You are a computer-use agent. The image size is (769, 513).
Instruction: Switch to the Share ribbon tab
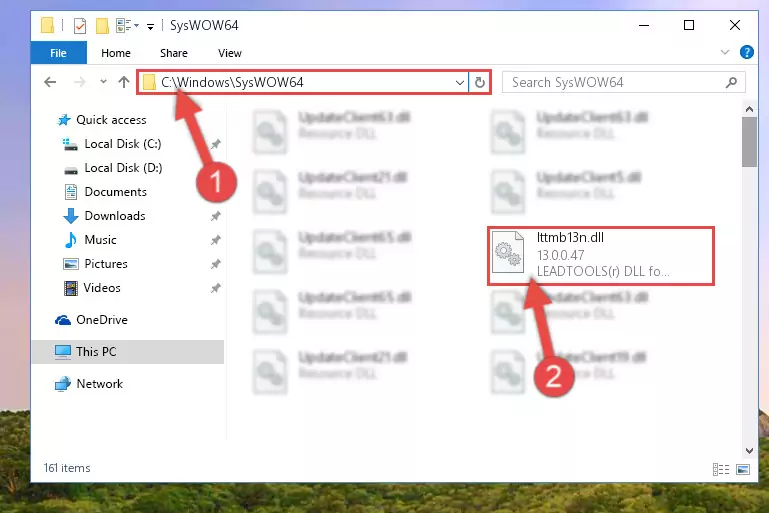pos(174,53)
